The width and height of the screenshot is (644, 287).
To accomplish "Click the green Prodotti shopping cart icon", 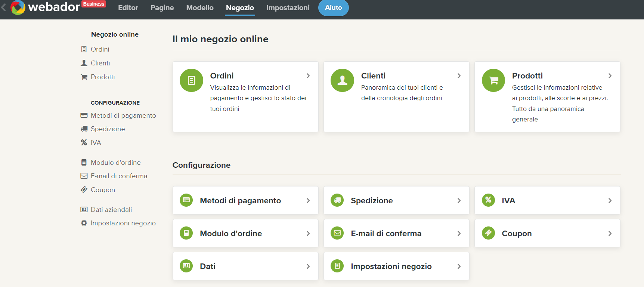I will [493, 80].
